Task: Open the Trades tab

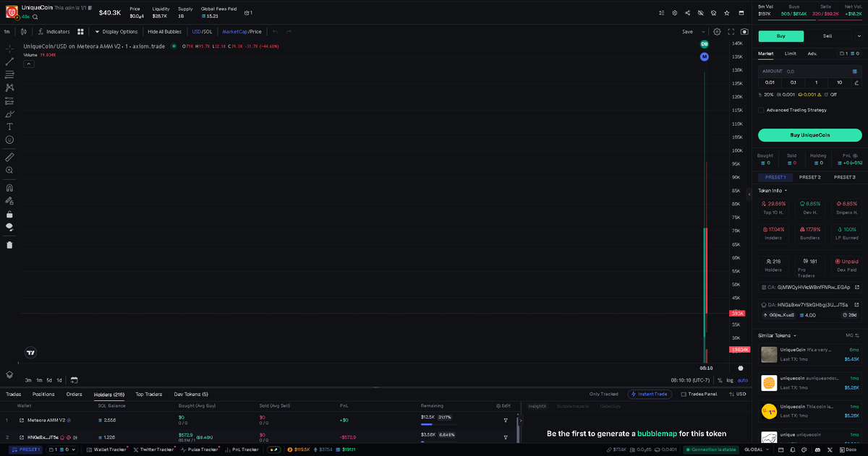Action: pyautogui.click(x=13, y=395)
